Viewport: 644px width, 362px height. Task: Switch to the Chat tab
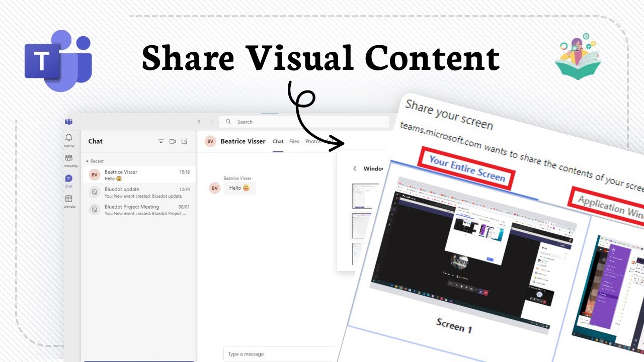278,141
